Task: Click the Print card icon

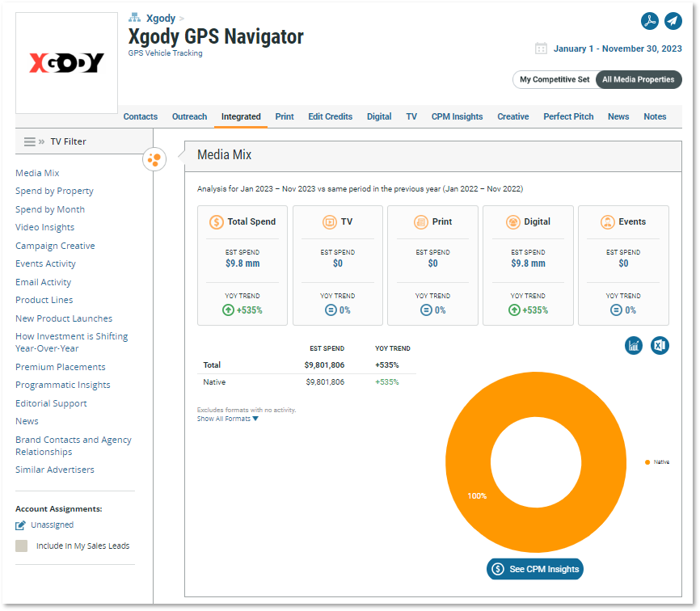Action: (420, 221)
